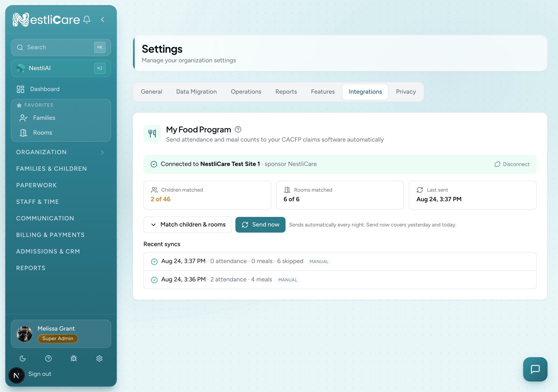Click the My Food Program help icon

pos(238,129)
